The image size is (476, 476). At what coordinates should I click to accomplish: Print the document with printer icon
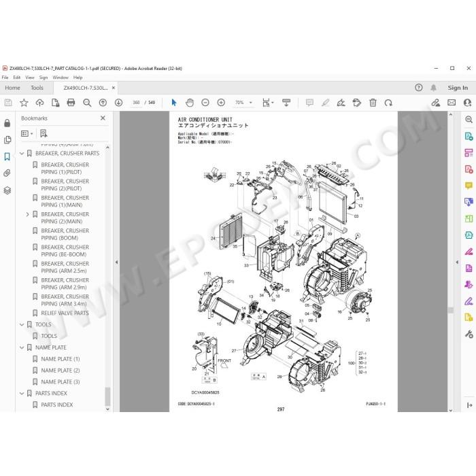coord(71,103)
